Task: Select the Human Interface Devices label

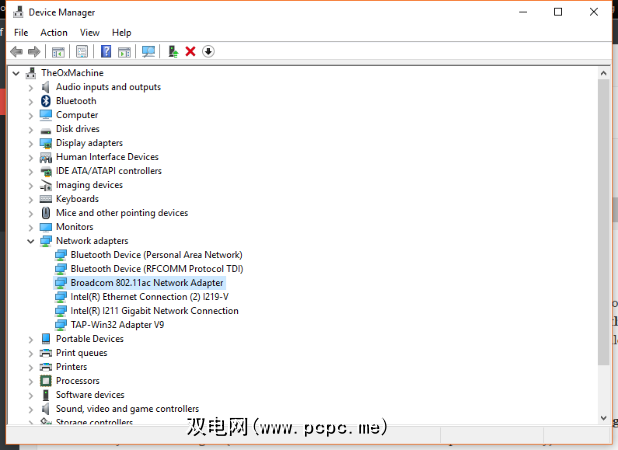Action: [107, 157]
